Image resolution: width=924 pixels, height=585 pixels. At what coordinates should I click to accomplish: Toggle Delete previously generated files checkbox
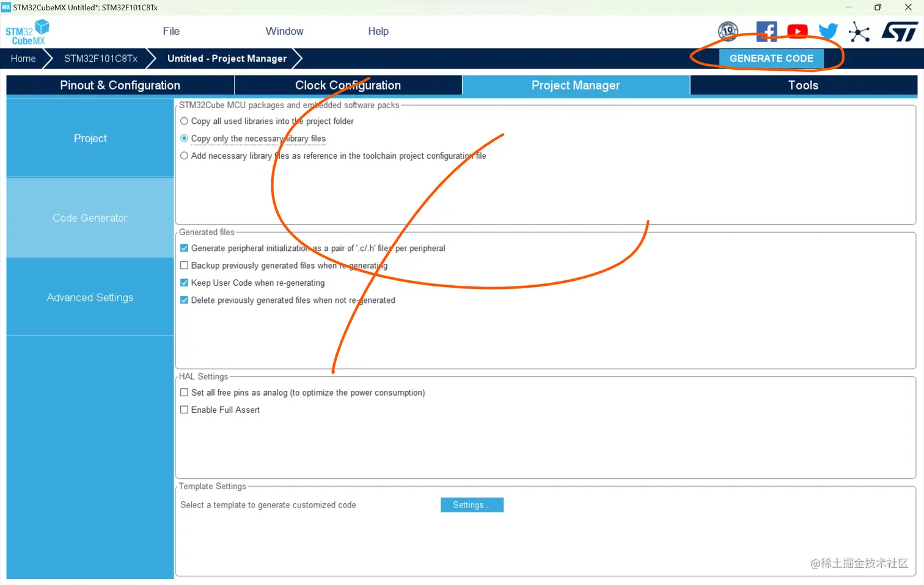coord(184,300)
